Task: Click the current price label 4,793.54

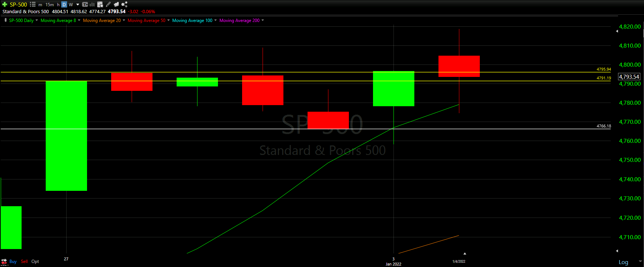Action: click(629, 77)
